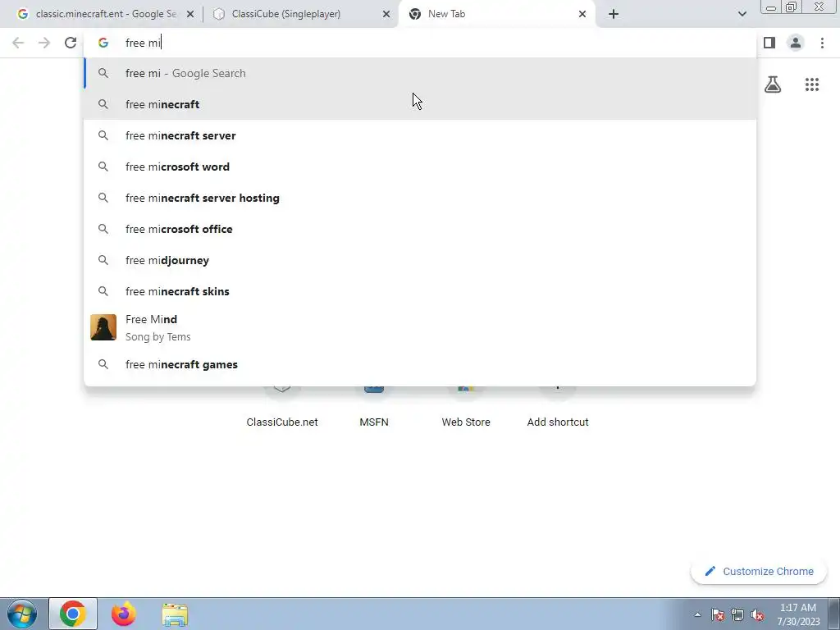The width and height of the screenshot is (840, 630).
Task: Close the classic.minecraft.ent Google Search tab
Action: (x=190, y=14)
